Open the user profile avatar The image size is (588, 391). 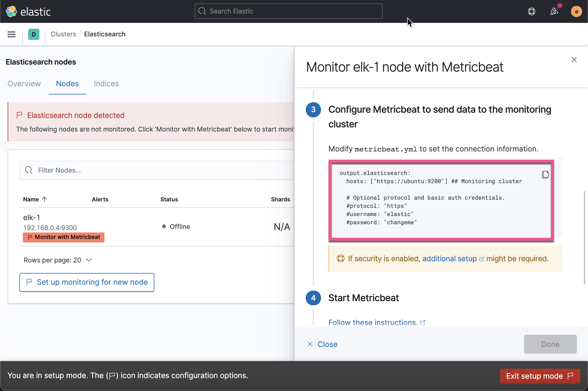coord(576,11)
